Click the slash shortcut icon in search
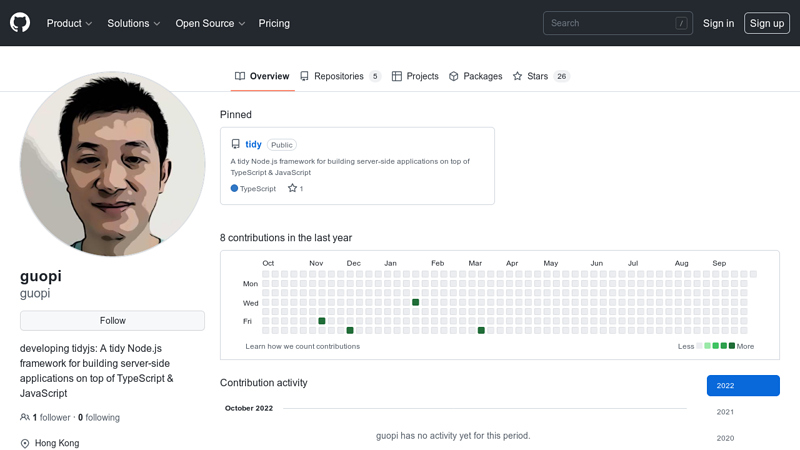The image size is (800, 450). coord(681,23)
